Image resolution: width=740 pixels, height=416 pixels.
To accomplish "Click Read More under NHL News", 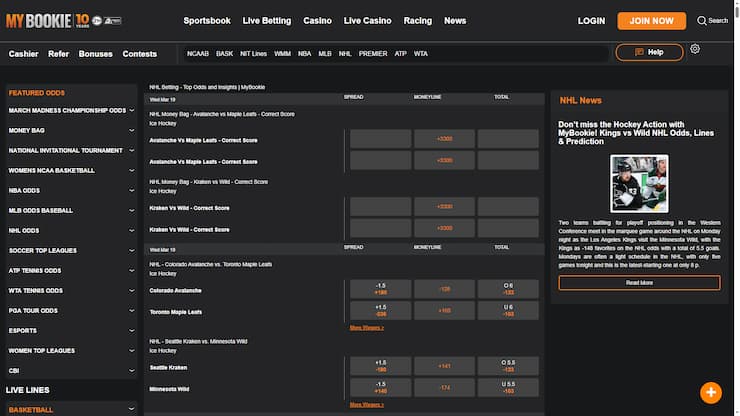I will click(x=639, y=283).
